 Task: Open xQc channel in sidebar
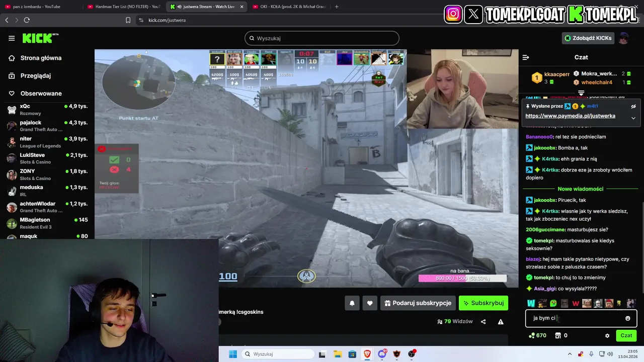(x=47, y=110)
